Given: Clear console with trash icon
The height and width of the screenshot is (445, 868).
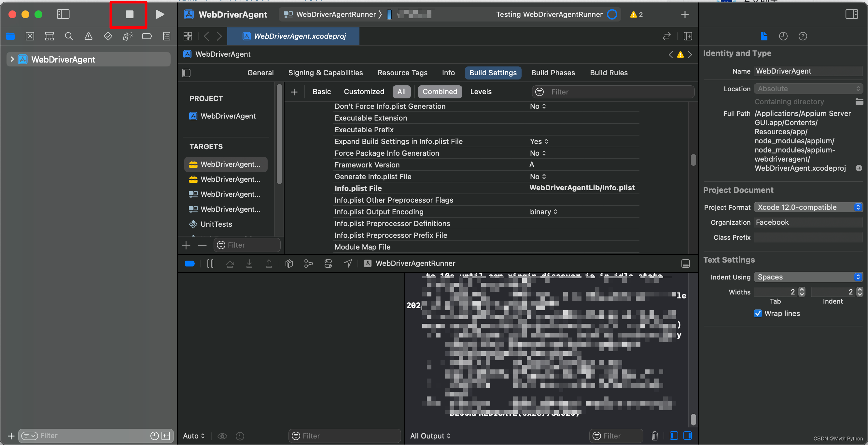Looking at the screenshot, I should (654, 436).
